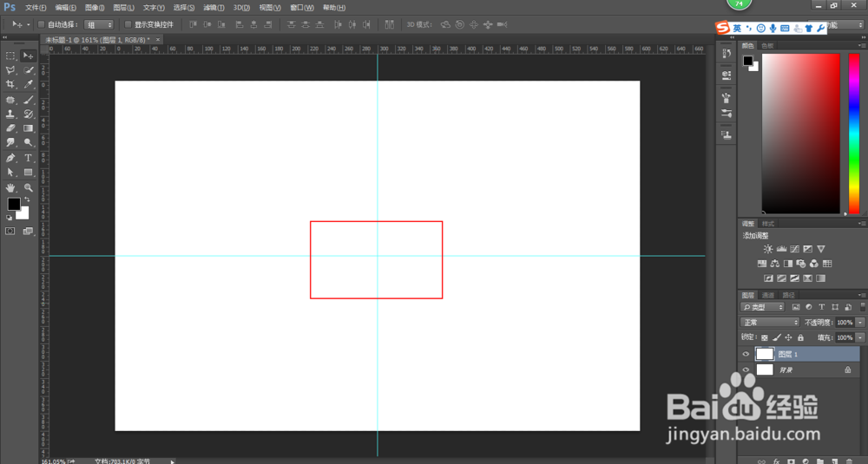Select the Clone Stamp tool
The height and width of the screenshot is (464, 868).
[10, 114]
